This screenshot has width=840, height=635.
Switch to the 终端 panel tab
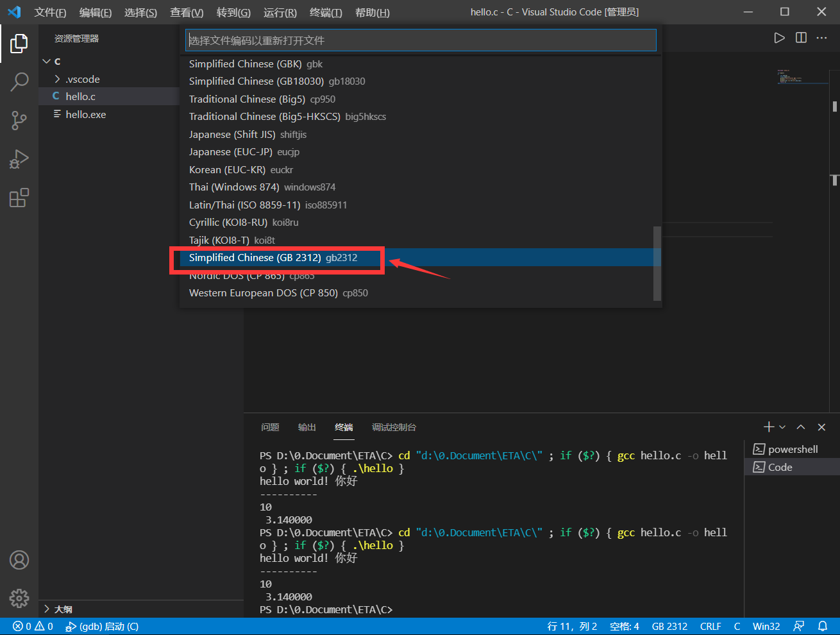(x=344, y=427)
